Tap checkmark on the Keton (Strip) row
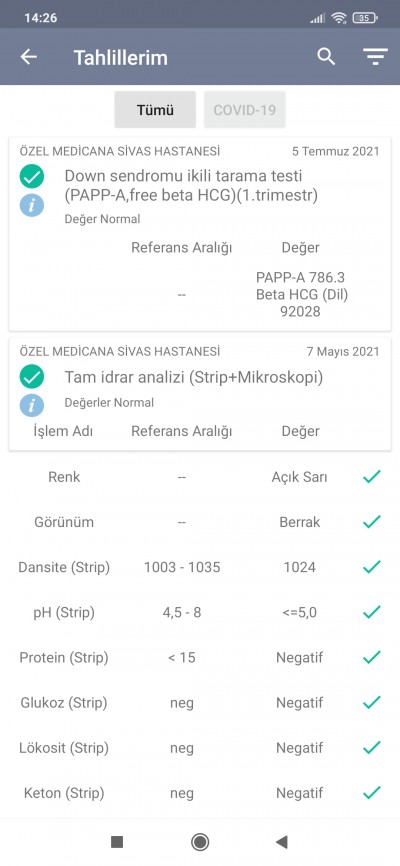Viewport: 400px width, 866px height. click(x=372, y=793)
